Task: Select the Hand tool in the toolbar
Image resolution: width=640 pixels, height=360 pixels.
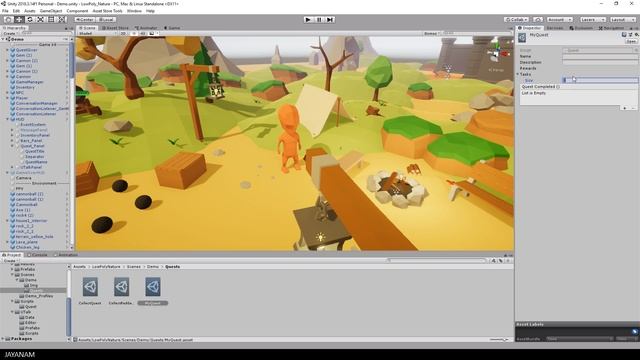Action: (8, 19)
